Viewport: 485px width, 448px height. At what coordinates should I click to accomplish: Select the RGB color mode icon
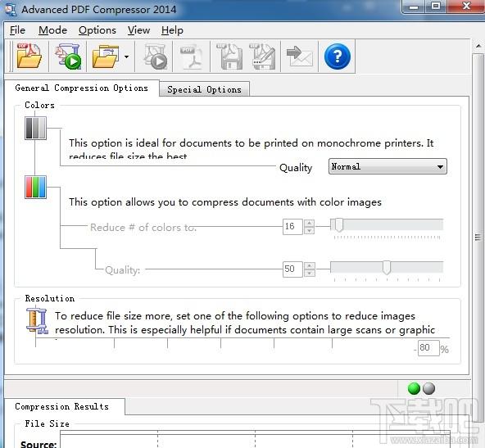[x=35, y=187]
